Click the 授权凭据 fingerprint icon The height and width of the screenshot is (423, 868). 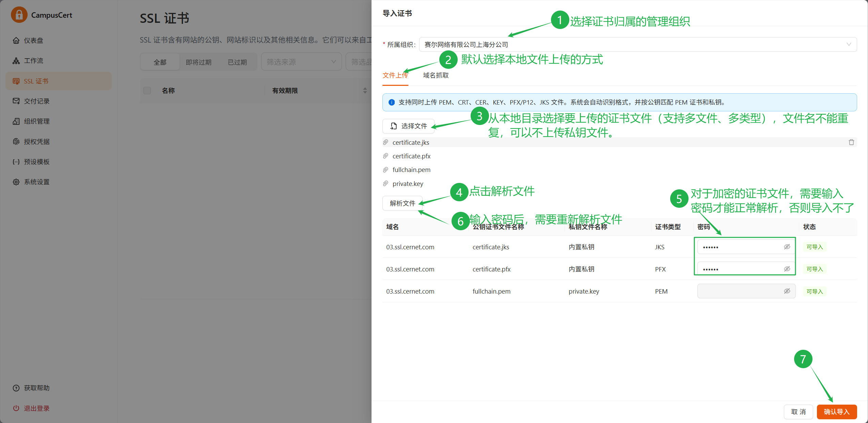[16, 141]
